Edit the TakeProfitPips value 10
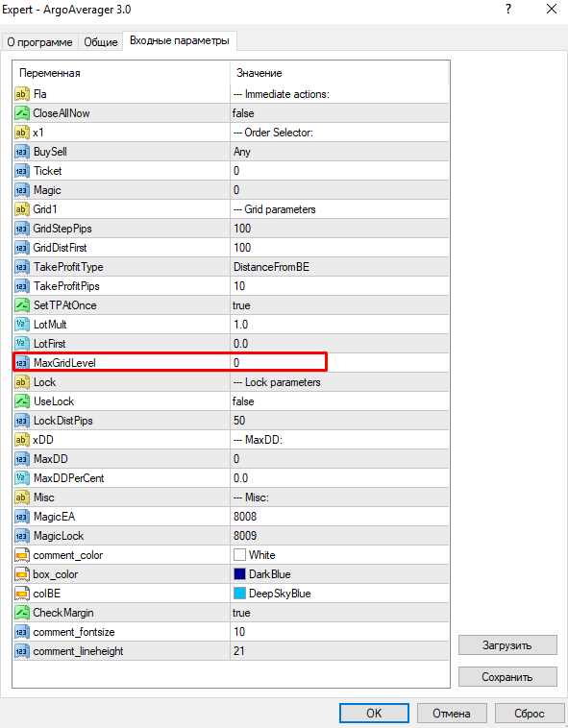This screenshot has width=568, height=728. coord(339,286)
